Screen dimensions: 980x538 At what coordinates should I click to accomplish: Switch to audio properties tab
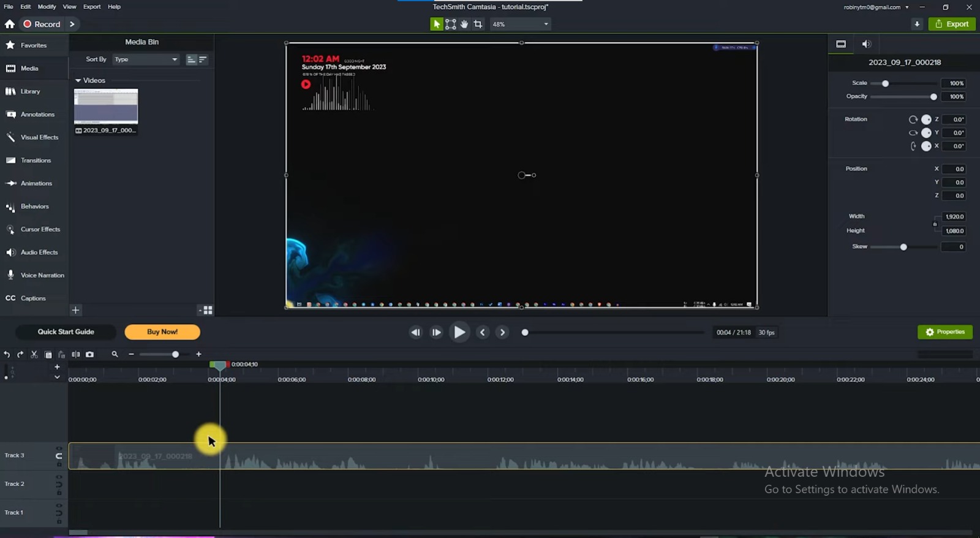866,44
